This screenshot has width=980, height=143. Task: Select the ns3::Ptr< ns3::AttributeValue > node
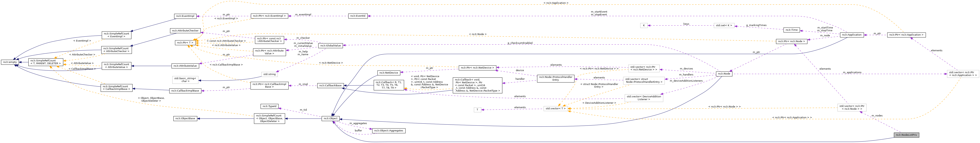coord(269,52)
